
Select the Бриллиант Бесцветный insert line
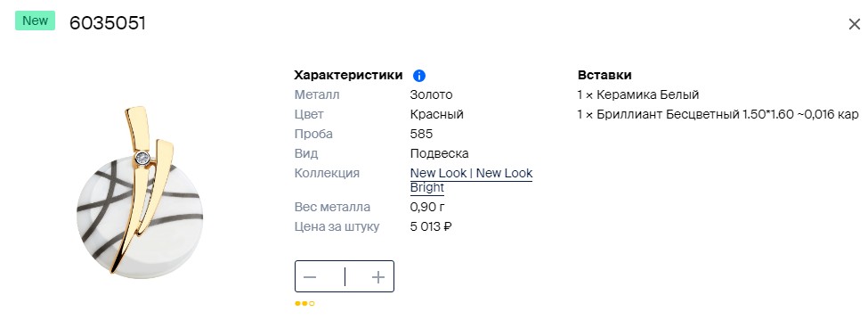click(718, 115)
